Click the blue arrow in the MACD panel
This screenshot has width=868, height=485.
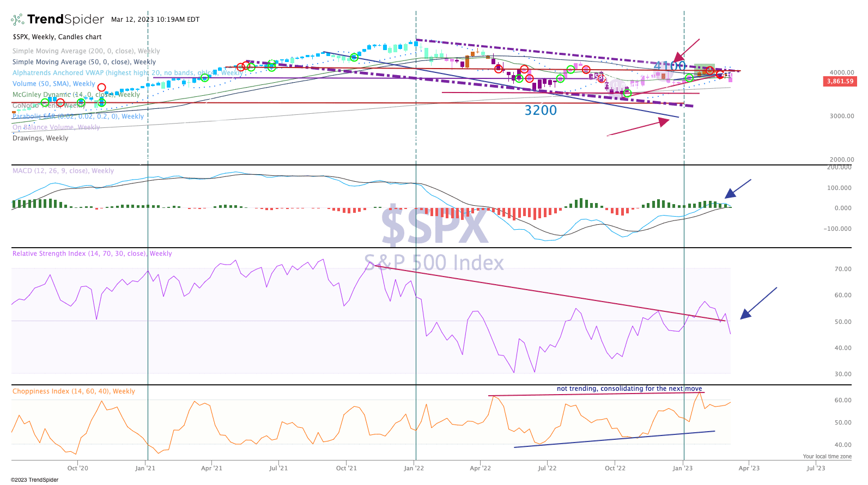coord(737,189)
